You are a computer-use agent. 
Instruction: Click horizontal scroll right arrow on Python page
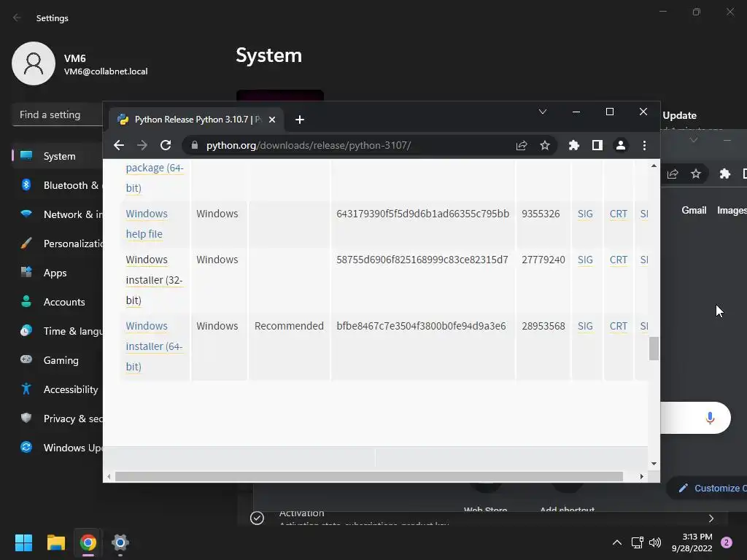click(x=642, y=476)
